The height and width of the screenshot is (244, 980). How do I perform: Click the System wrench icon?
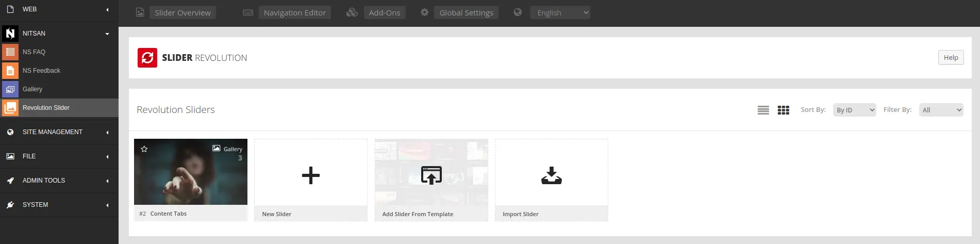(x=10, y=205)
